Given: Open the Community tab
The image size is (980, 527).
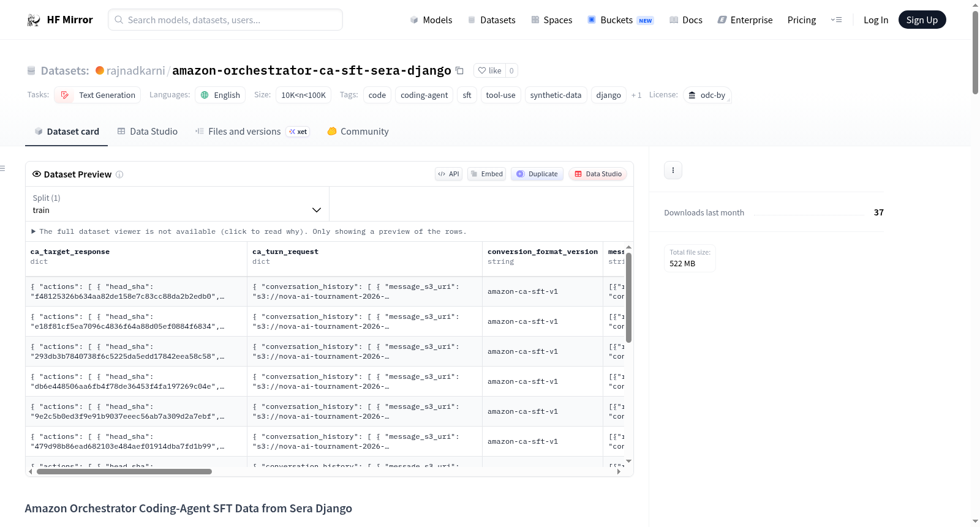Looking at the screenshot, I should click(x=358, y=132).
